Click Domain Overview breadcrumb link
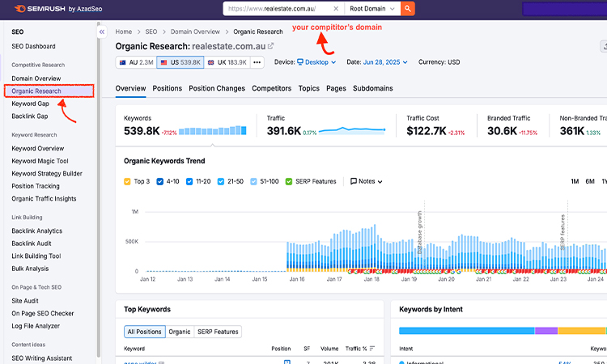 (x=195, y=32)
